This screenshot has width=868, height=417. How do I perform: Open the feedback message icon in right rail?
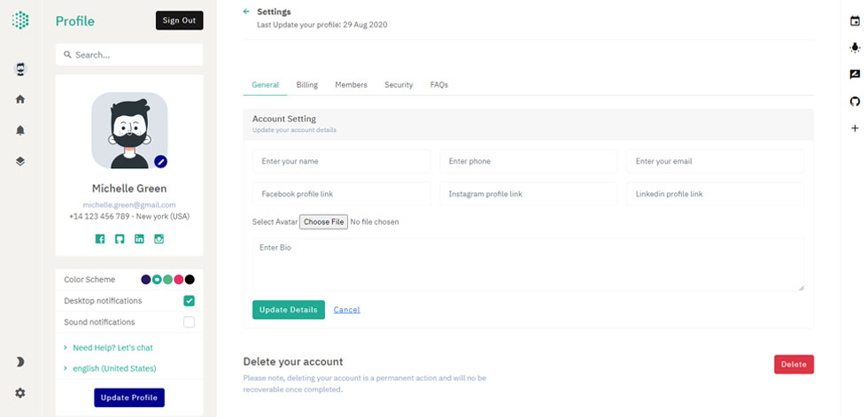[x=855, y=74]
